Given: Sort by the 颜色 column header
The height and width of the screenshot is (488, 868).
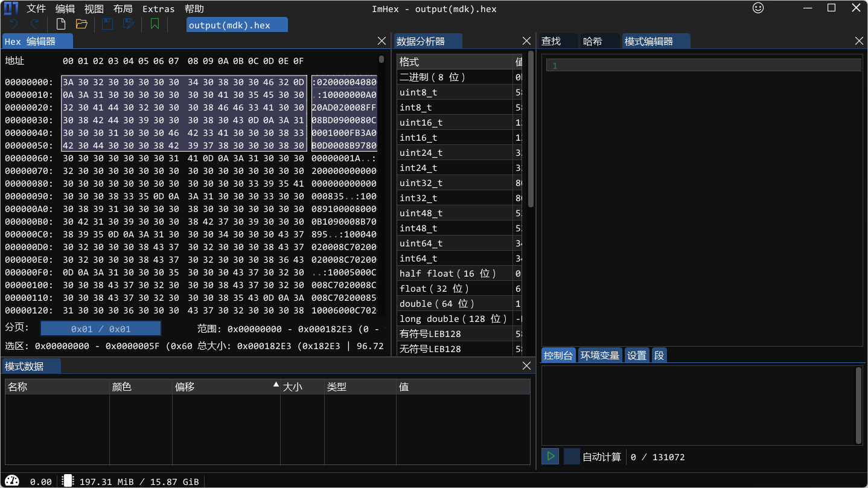Looking at the screenshot, I should (x=141, y=387).
